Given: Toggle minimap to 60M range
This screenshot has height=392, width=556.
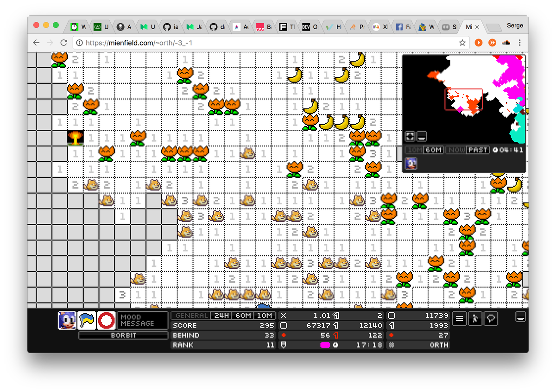Looking at the screenshot, I should pyautogui.click(x=434, y=150).
